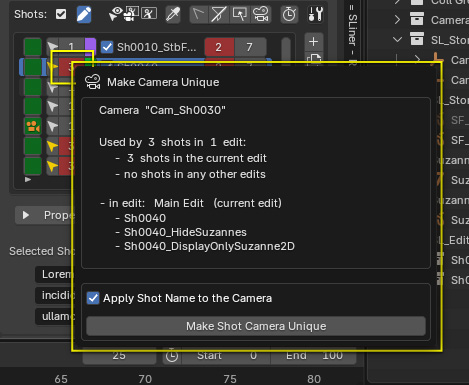The width and height of the screenshot is (469, 385).
Task: Click the plain Sh0040 entry in list
Action: pyautogui.click(x=145, y=218)
